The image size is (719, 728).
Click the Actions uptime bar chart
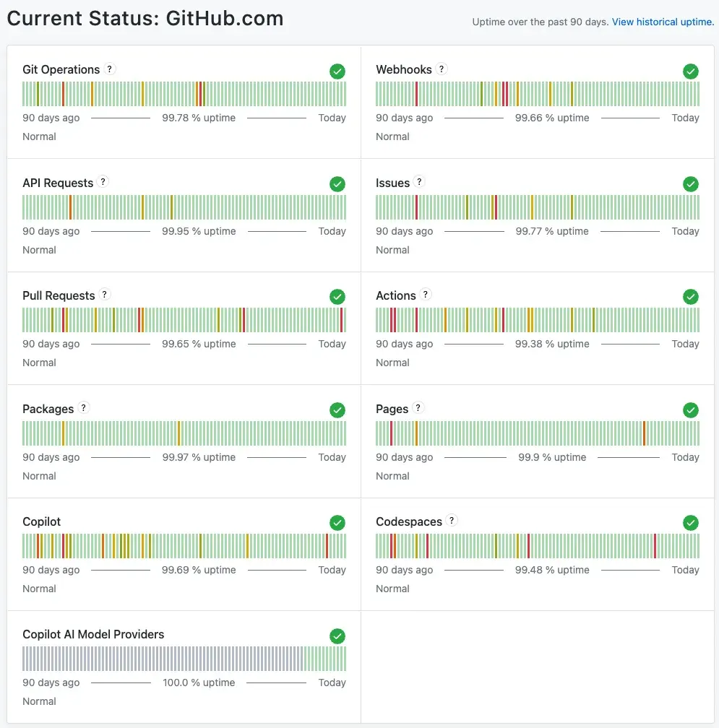(x=538, y=320)
